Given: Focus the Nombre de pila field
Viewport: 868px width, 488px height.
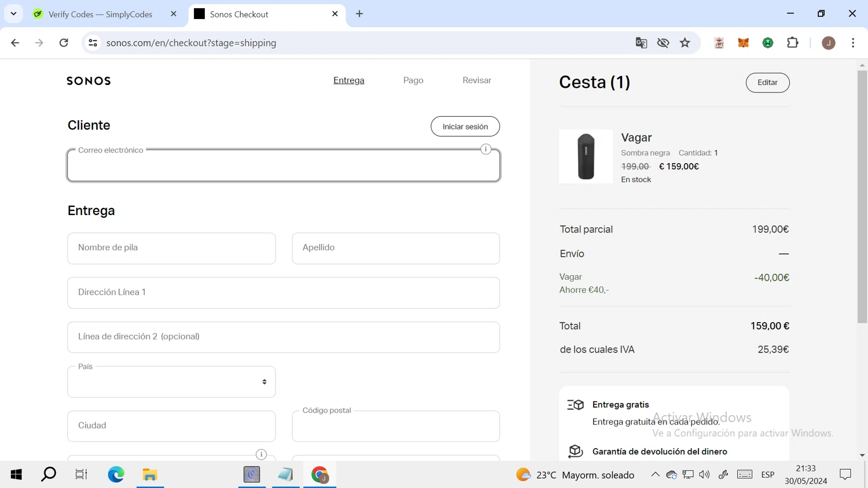Looking at the screenshot, I should 171,249.
